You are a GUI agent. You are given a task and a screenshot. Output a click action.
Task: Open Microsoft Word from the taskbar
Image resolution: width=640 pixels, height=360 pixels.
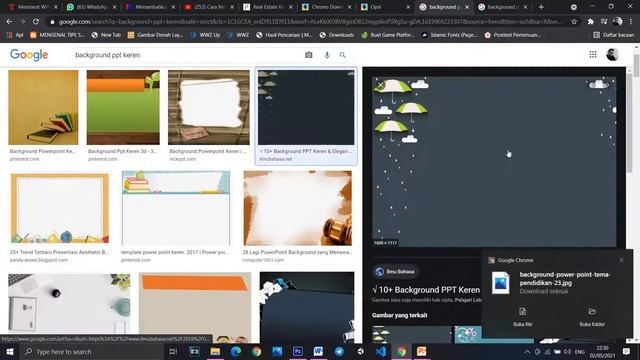point(318,351)
